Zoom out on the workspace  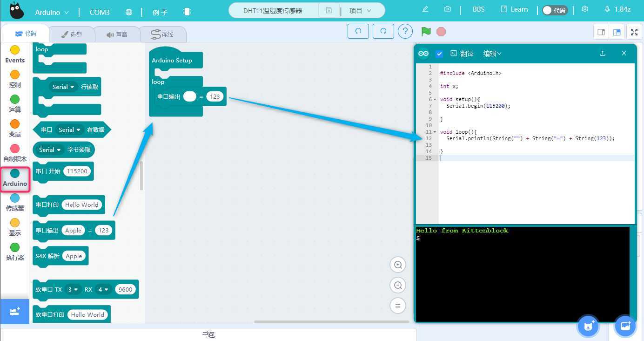tap(398, 286)
